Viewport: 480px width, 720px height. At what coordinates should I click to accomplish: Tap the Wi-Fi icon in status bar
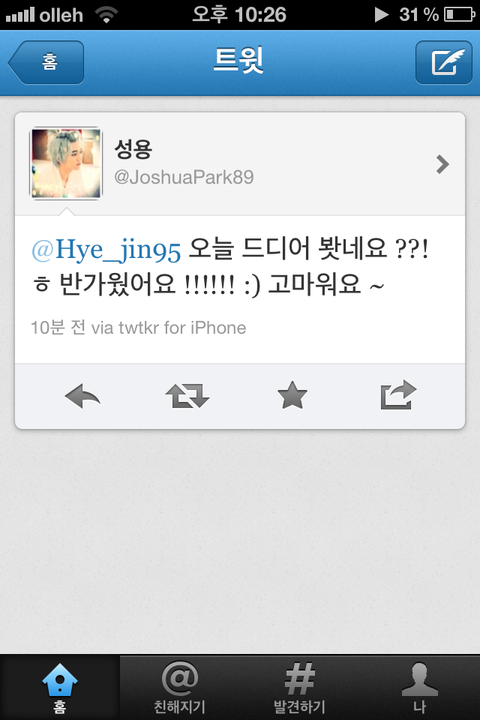point(106,15)
